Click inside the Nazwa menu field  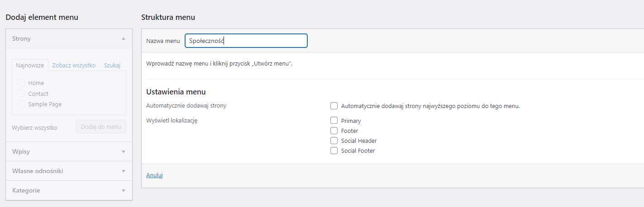coord(246,41)
